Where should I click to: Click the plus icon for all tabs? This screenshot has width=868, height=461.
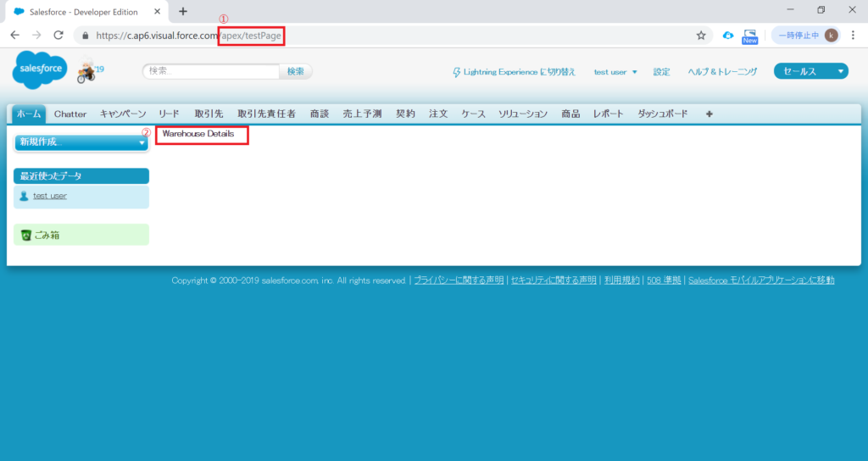tap(709, 114)
